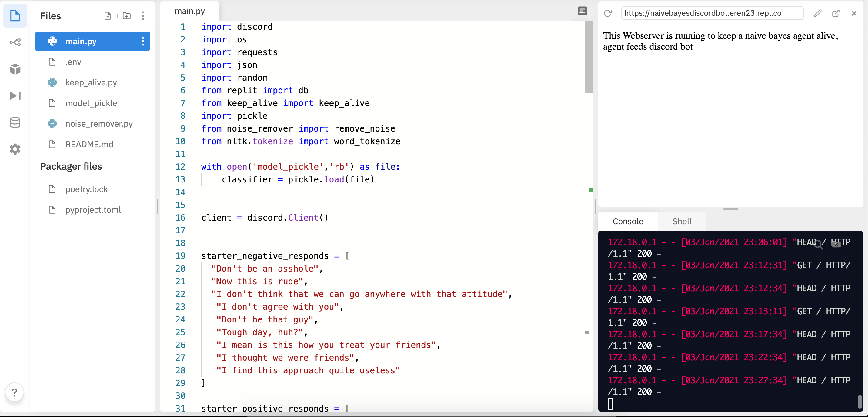
Task: Click the pencil edit icon beside URL
Action: click(817, 13)
